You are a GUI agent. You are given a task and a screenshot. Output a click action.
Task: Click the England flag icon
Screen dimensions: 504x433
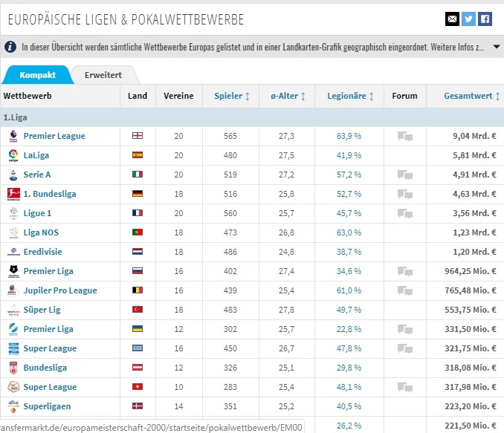tap(137, 136)
